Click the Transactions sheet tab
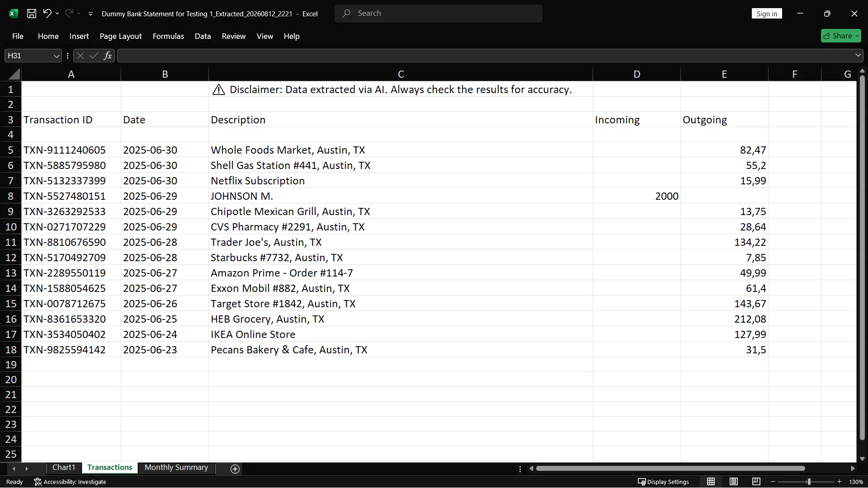The image size is (868, 488). tap(110, 468)
